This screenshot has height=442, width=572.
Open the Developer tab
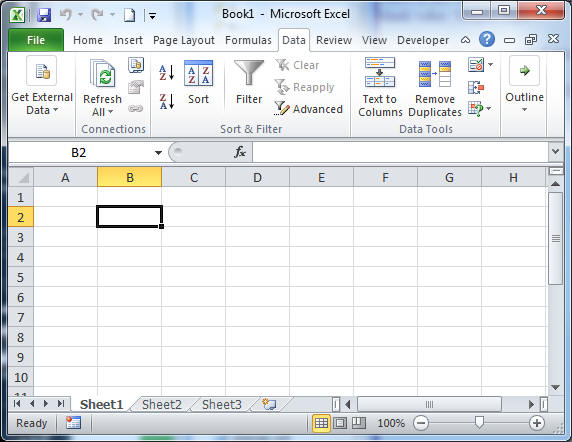point(423,40)
